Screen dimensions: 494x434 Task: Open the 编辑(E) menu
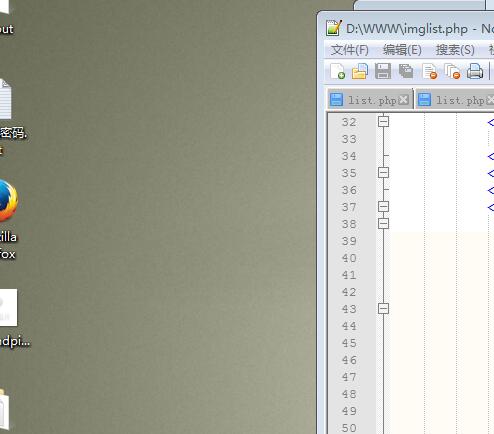(x=402, y=50)
